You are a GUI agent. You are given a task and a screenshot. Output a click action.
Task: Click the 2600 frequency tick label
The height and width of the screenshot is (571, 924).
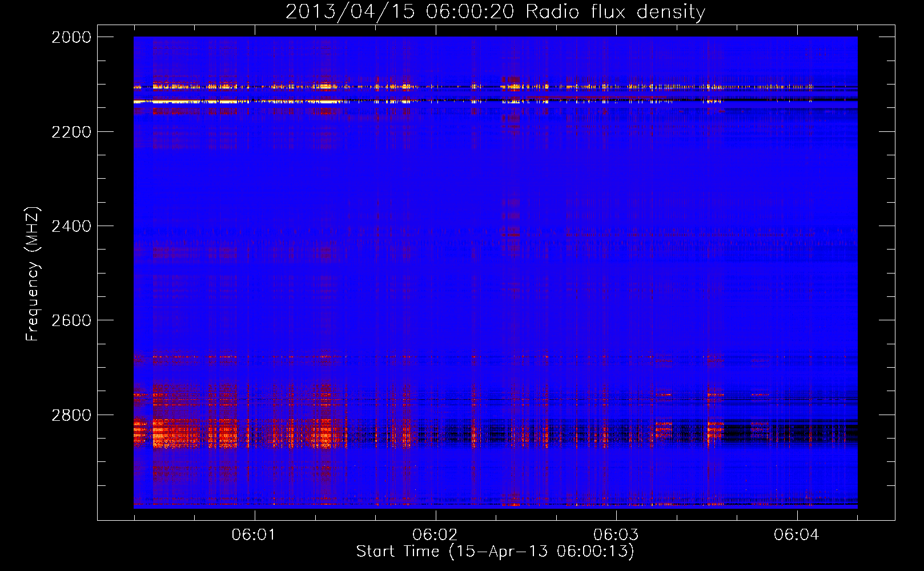pyautogui.click(x=71, y=320)
